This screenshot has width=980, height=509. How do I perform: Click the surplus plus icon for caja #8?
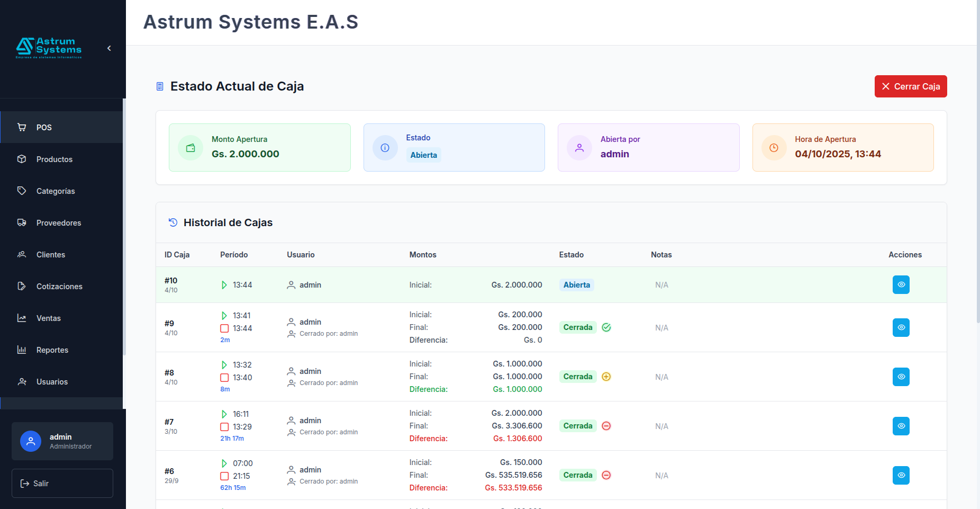[606, 377]
